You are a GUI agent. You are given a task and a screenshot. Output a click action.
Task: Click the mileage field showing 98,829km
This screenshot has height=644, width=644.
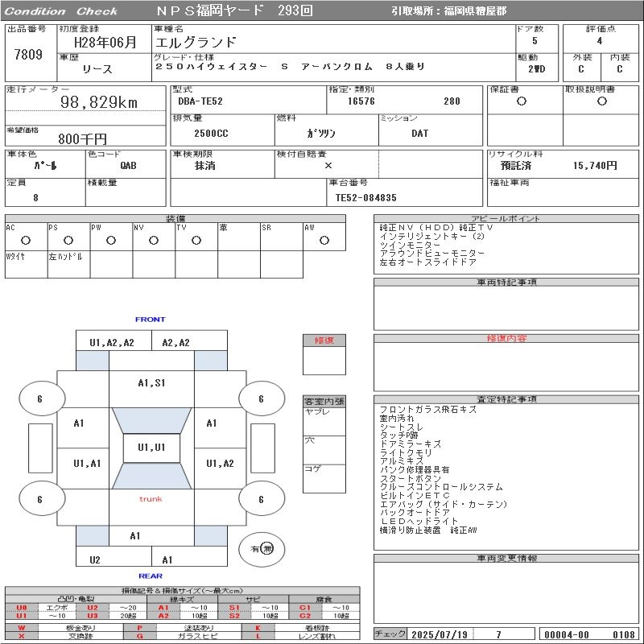coord(99,103)
